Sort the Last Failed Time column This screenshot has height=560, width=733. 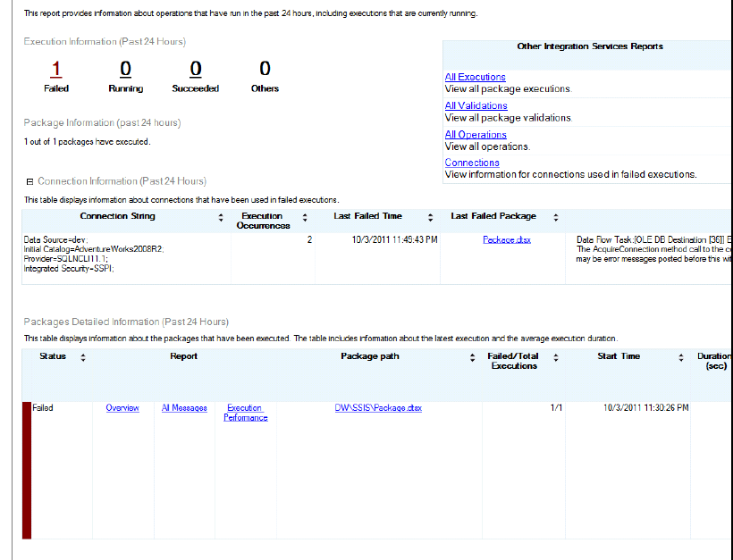click(x=431, y=218)
